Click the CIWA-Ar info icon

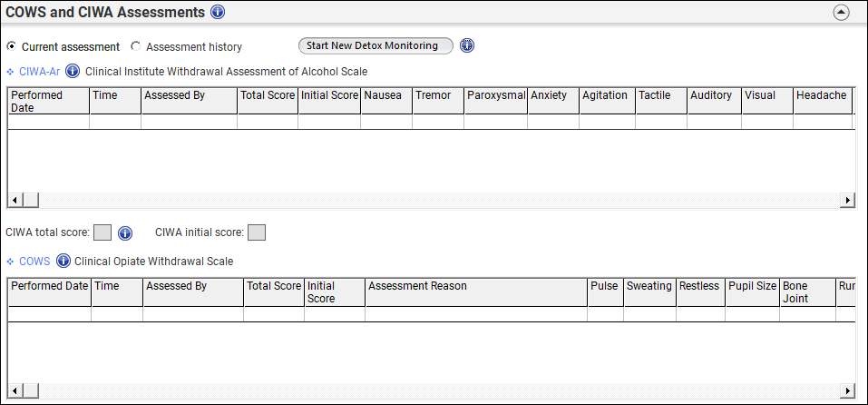[73, 71]
